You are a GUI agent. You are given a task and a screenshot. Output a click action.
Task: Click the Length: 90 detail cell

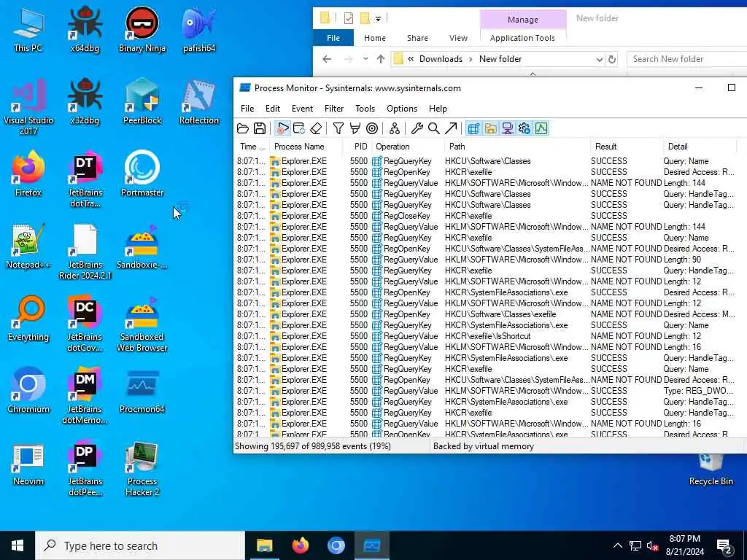682,260
